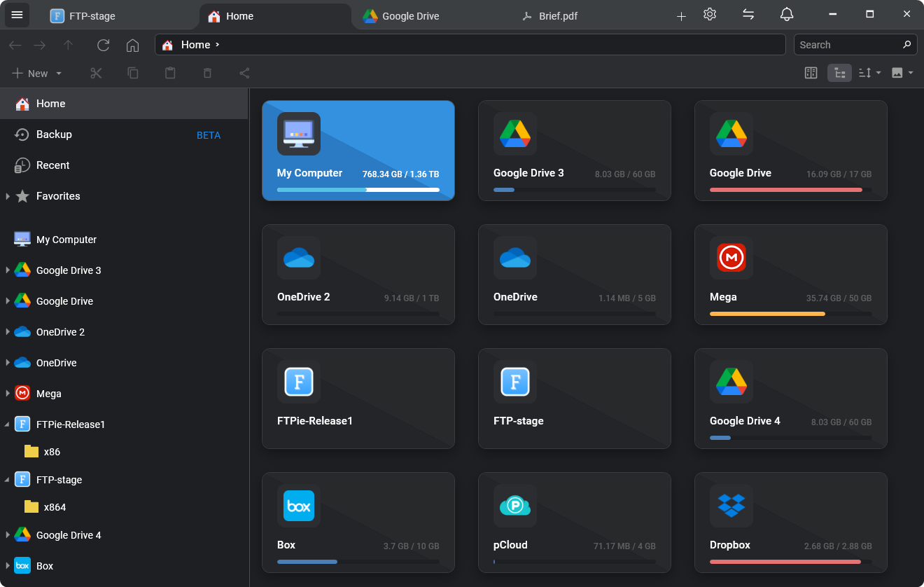Click the Search input field
Screen dimensions: 924x587
[847, 44]
